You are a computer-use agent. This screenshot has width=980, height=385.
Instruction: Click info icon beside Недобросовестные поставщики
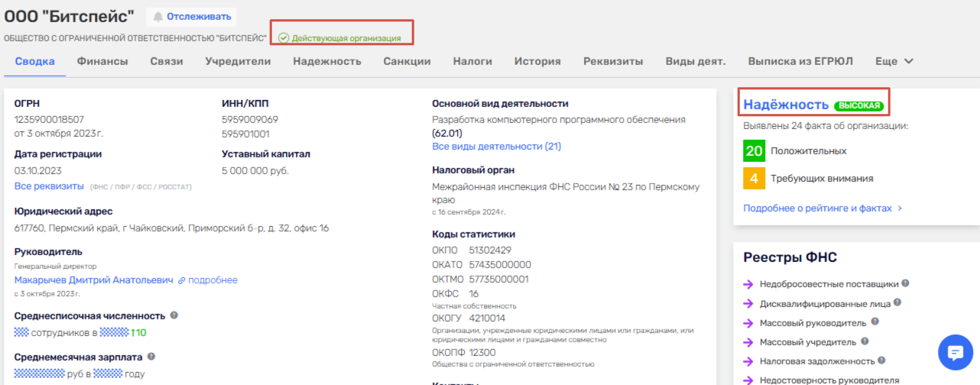(906, 283)
